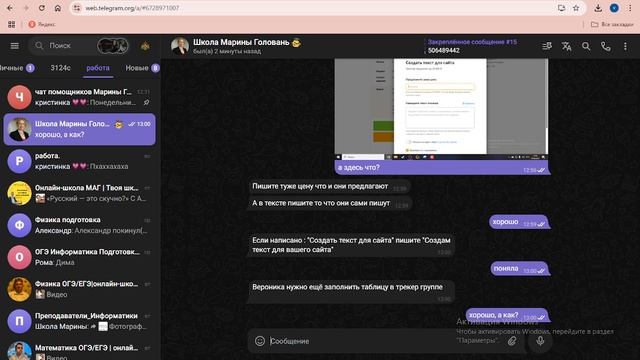Open the browser home page
Screen dimensions: 640x360
pyautogui.click(x=58, y=8)
